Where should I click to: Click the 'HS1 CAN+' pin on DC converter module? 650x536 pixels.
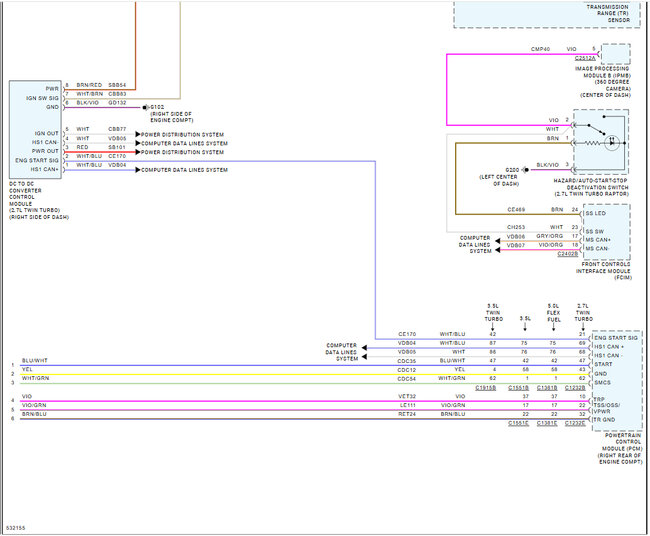[44, 170]
